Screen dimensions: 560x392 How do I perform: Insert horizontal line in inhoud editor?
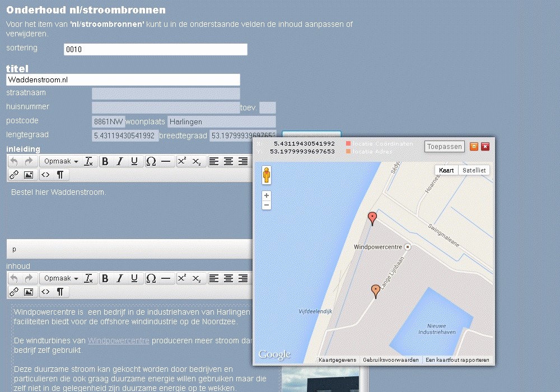click(x=166, y=278)
